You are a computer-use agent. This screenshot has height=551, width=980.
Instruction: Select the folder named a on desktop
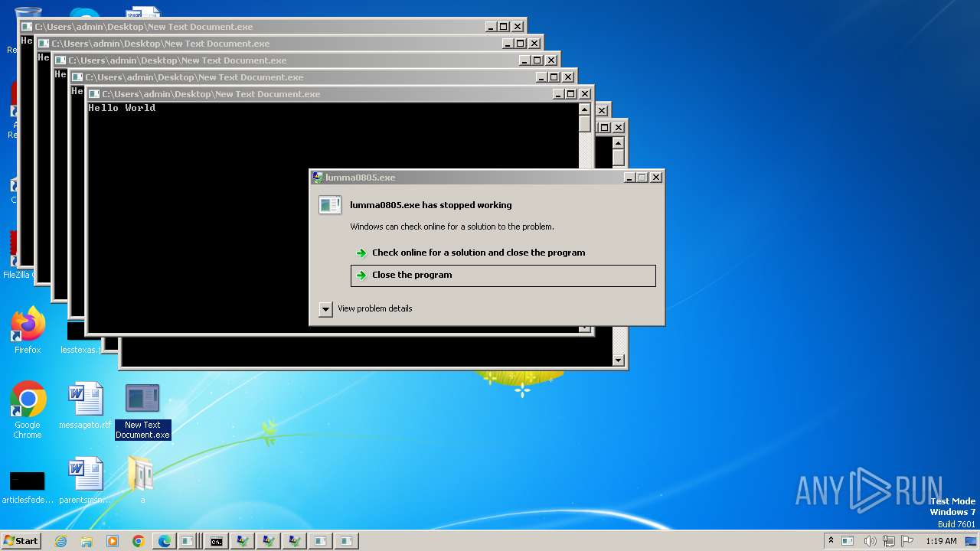[142, 481]
